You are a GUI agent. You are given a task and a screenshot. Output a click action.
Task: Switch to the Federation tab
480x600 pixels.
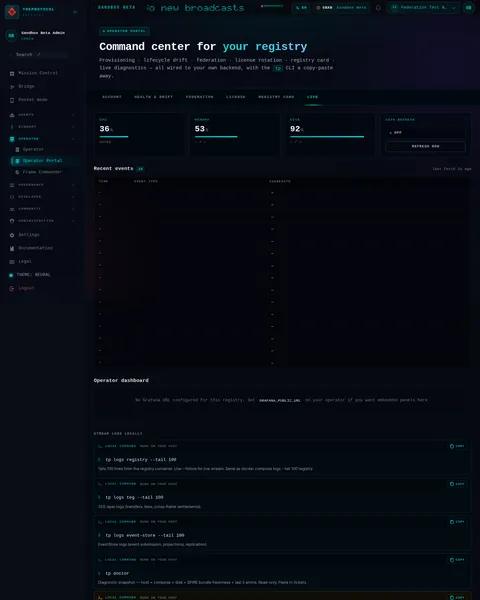(199, 97)
